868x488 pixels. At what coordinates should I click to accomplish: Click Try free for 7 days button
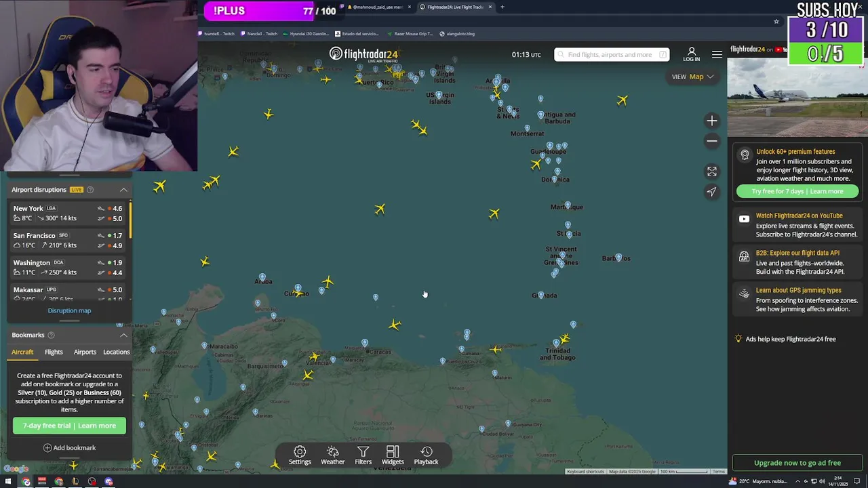pyautogui.click(x=797, y=191)
